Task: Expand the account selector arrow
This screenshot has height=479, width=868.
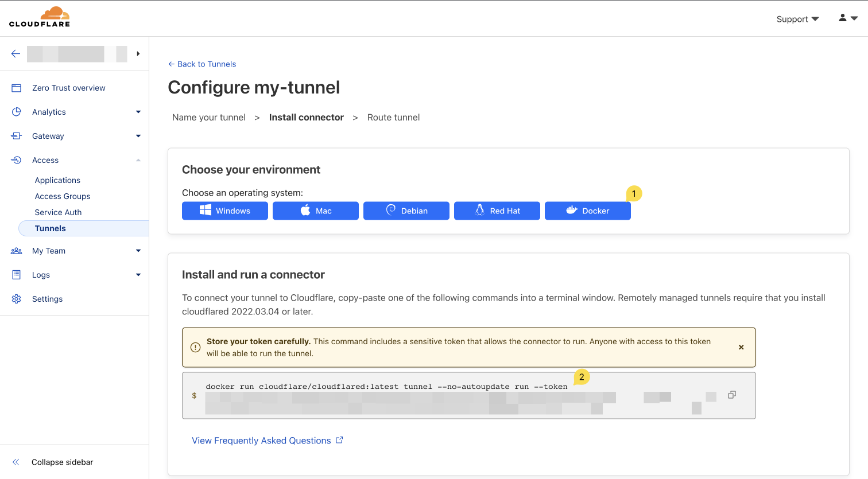Action: (x=138, y=54)
